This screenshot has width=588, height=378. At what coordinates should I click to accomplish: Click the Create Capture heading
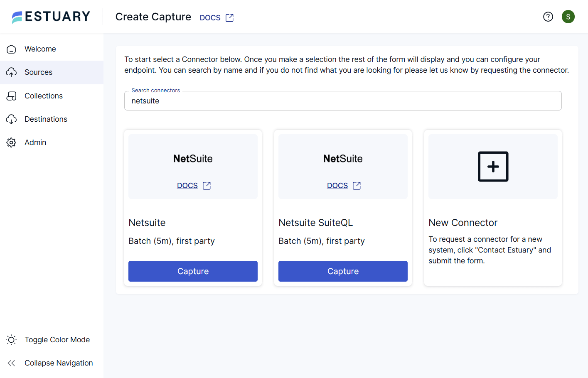[x=153, y=17]
